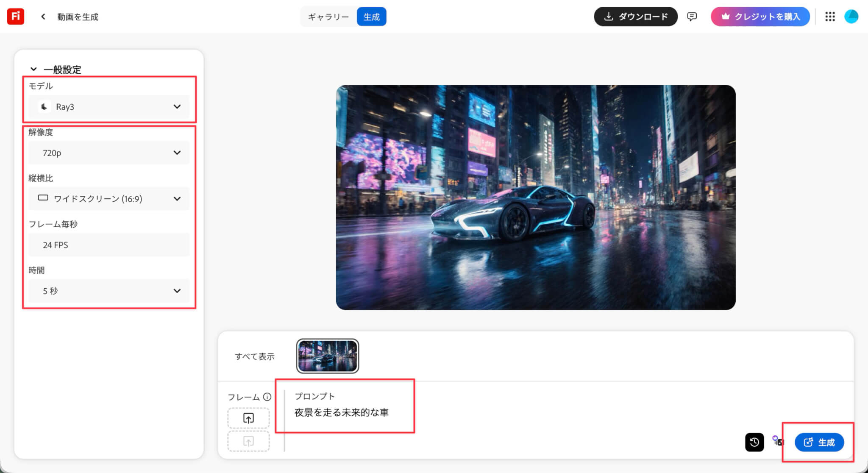Open the apps grid menu icon
The height and width of the screenshot is (473, 868).
click(830, 17)
